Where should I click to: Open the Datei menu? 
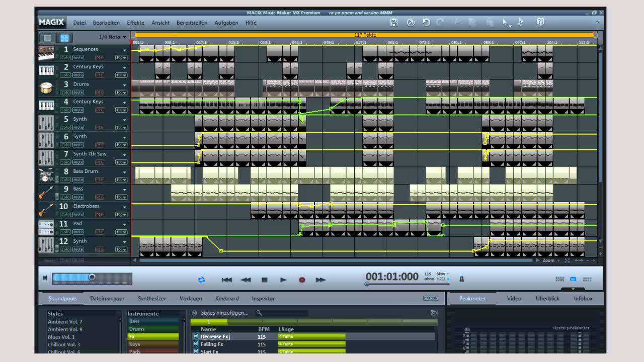[79, 23]
